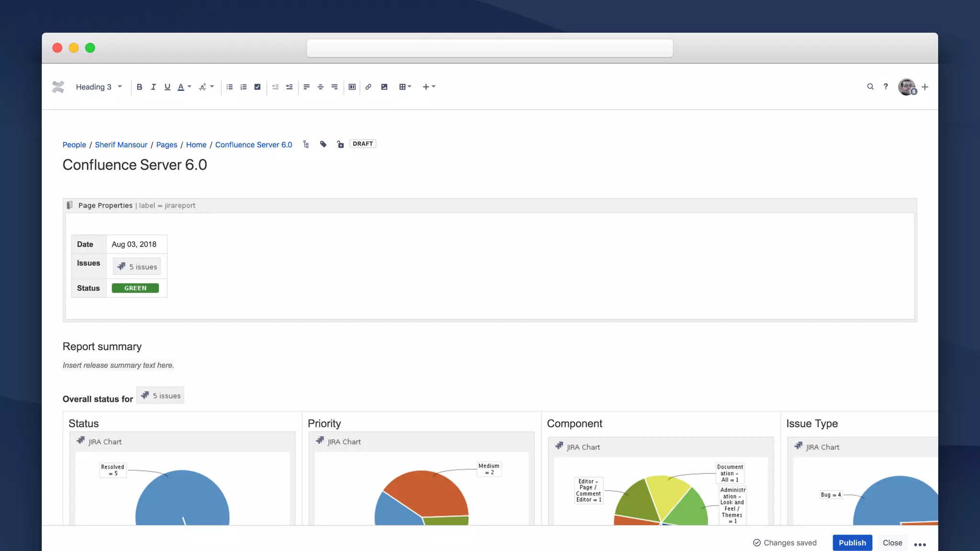Open the insert more content plus dropdown
The height and width of the screenshot is (551, 980).
429,87
